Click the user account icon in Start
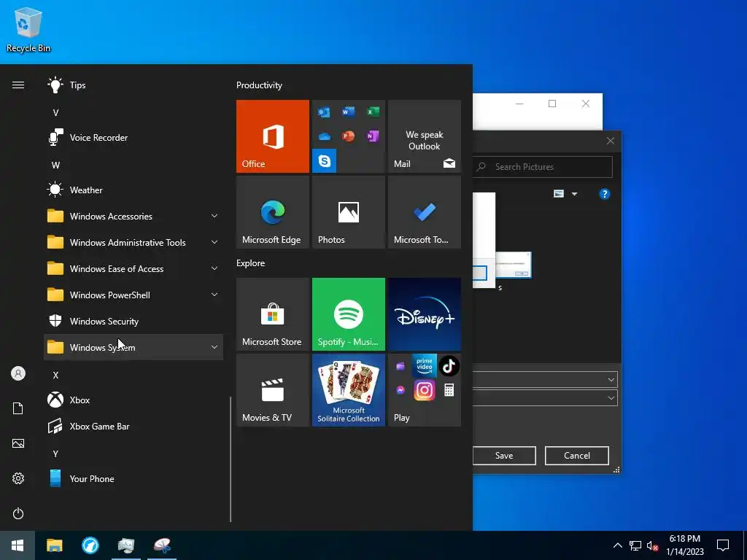Viewport: 747px width, 560px height. [18, 373]
